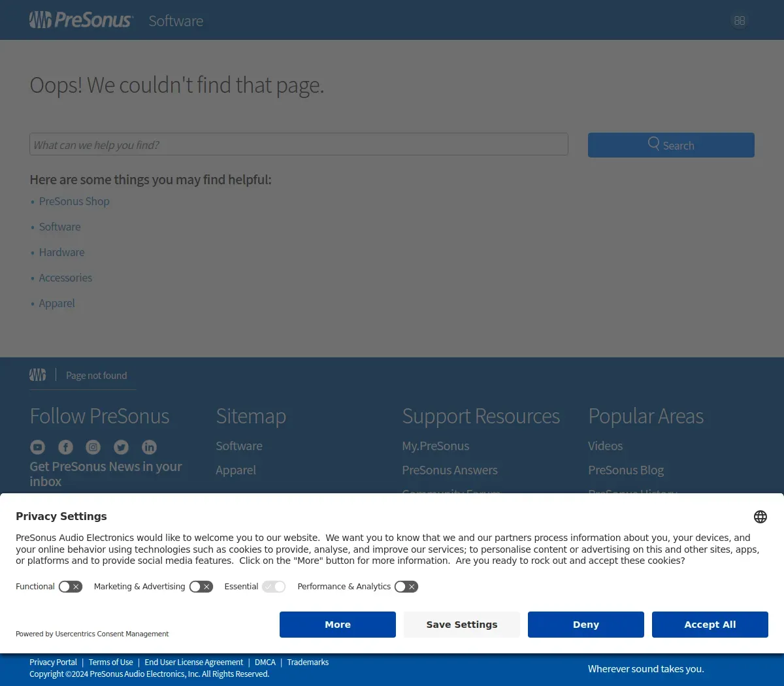The height and width of the screenshot is (686, 784).
Task: Click 'Page not found' breadcrumb text
Action: click(x=97, y=376)
